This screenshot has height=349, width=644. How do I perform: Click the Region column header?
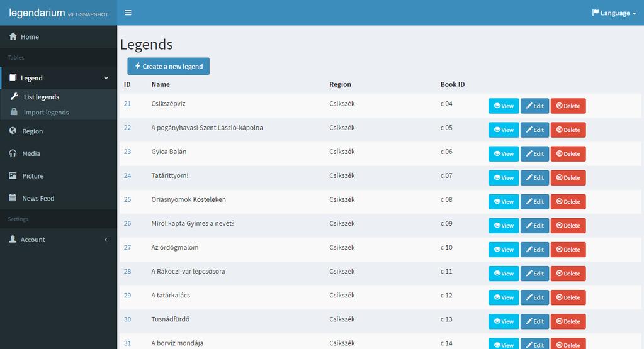340,84
